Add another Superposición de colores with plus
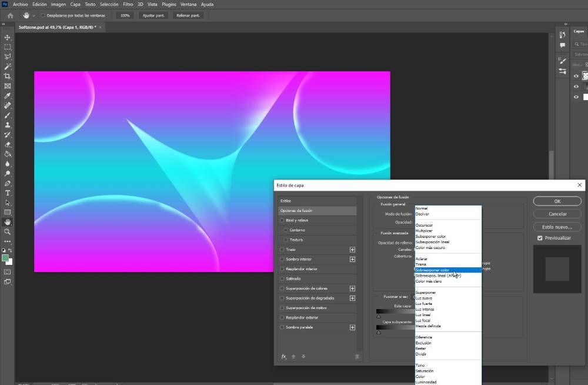588x385 pixels. tap(352, 288)
